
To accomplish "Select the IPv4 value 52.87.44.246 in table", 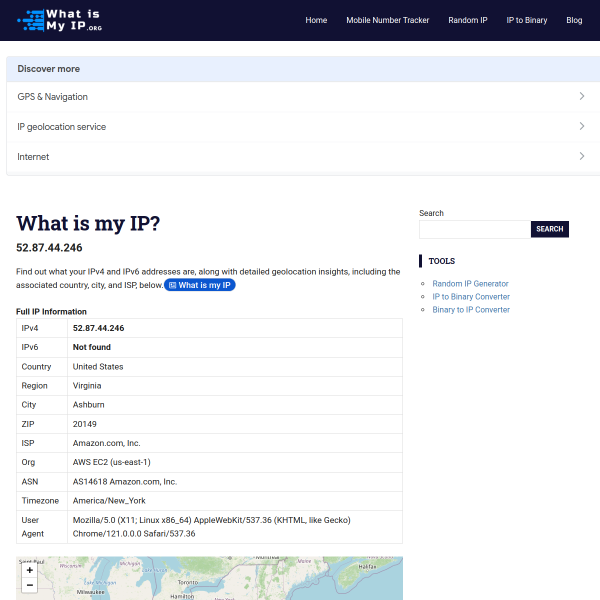I will 98,328.
